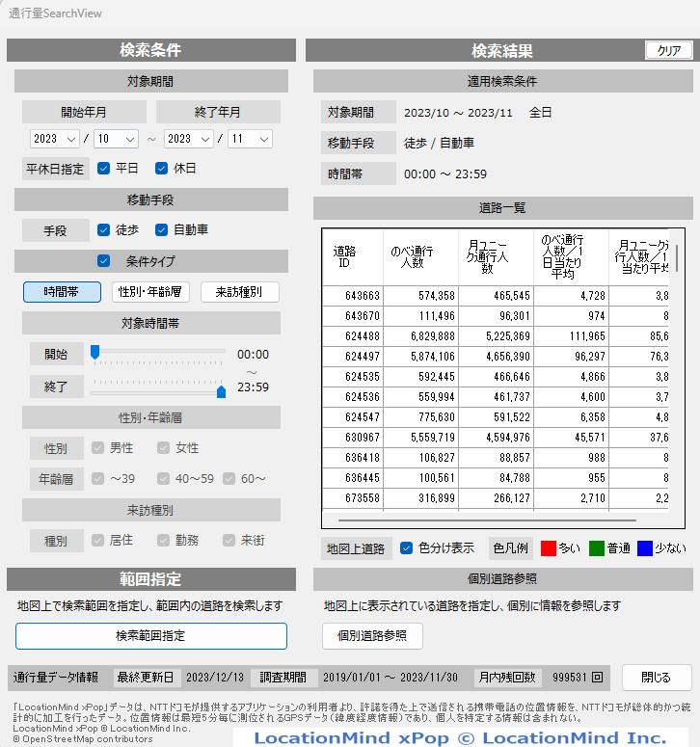Click the blue 少ない legend color swatch
The height and width of the screenshot is (747, 700).
pos(645,548)
